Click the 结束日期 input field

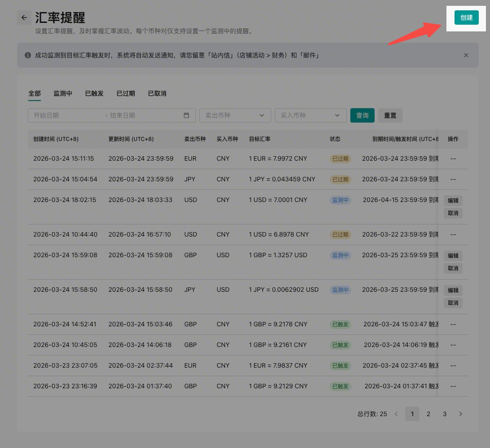[x=144, y=115]
